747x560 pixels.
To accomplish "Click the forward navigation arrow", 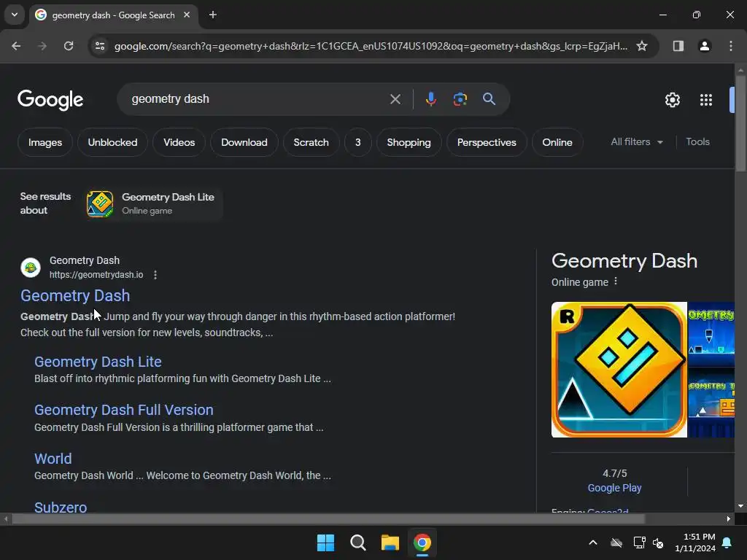I will [42, 46].
